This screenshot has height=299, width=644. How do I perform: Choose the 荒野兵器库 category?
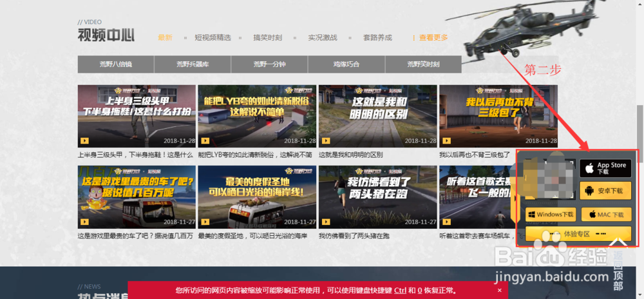click(193, 64)
